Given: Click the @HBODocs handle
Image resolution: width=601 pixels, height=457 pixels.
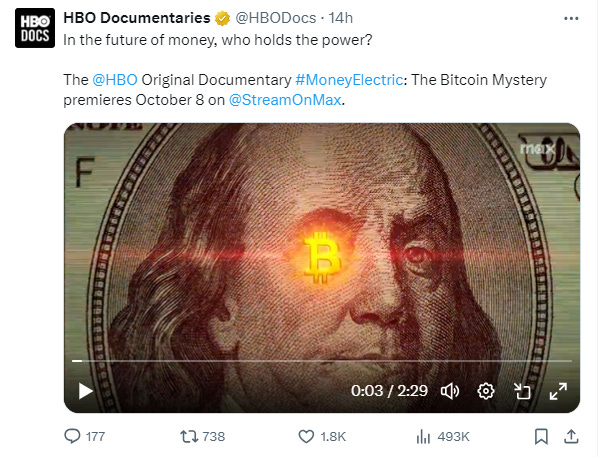Looking at the screenshot, I should pyautogui.click(x=275, y=18).
